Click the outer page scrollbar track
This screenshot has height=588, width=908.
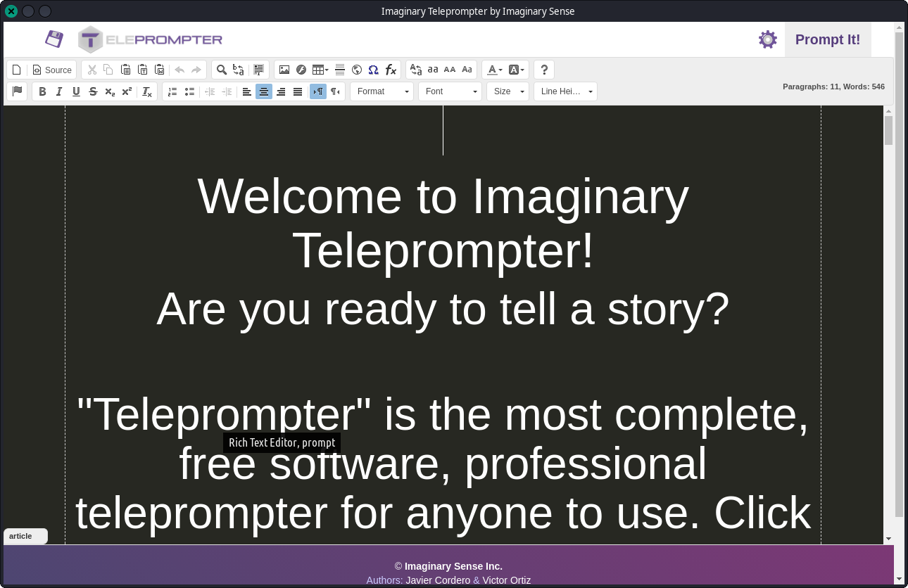(x=899, y=545)
